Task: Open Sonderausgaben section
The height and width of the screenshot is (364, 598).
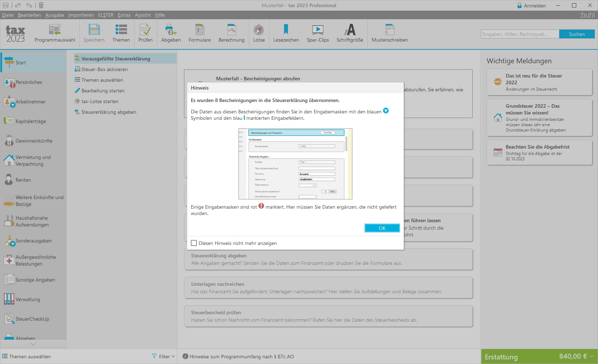Action: pos(33,241)
